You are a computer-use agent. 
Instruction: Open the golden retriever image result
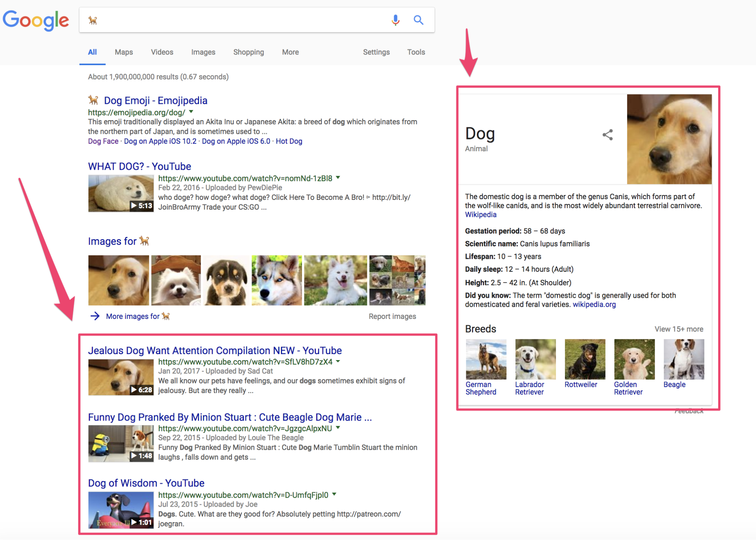click(119, 280)
